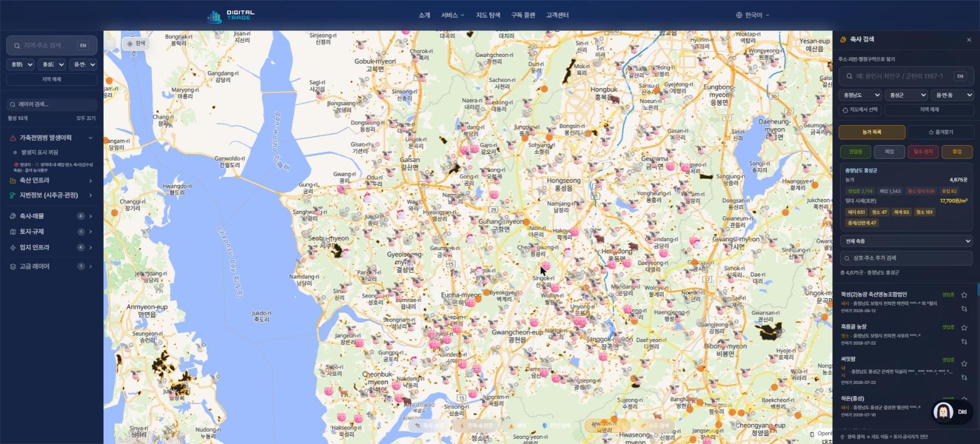The width and height of the screenshot is (980, 444).
Task: Click the 레이어 검색 input field
Action: (52, 104)
